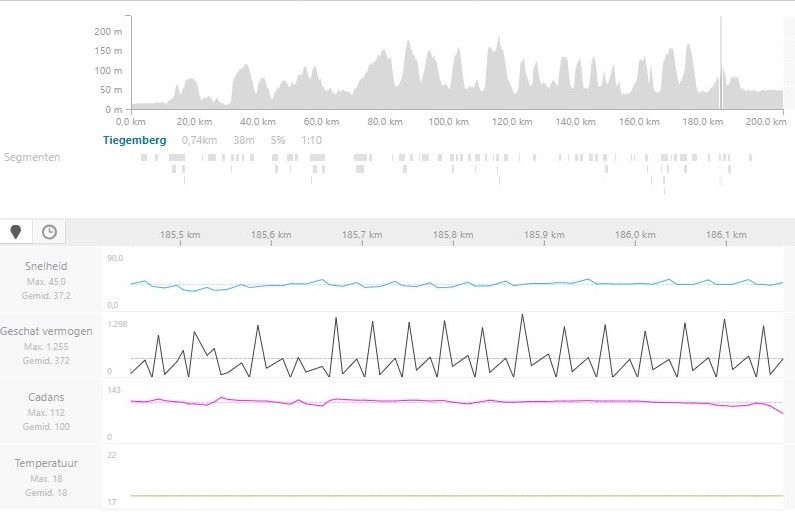Click the Snelheid Max. 45,0 value
This screenshot has height=530, width=795.
(46, 281)
